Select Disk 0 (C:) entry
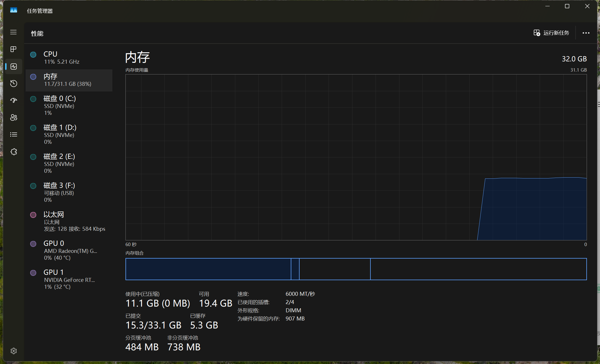The width and height of the screenshot is (600, 364). click(x=69, y=105)
